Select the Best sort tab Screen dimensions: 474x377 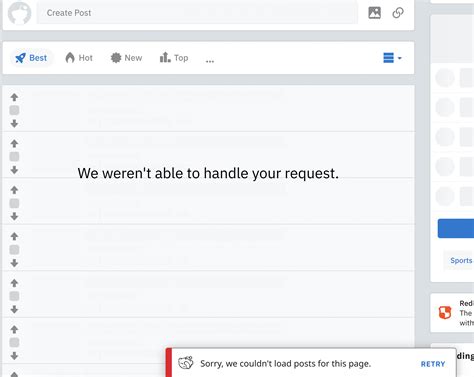point(31,58)
